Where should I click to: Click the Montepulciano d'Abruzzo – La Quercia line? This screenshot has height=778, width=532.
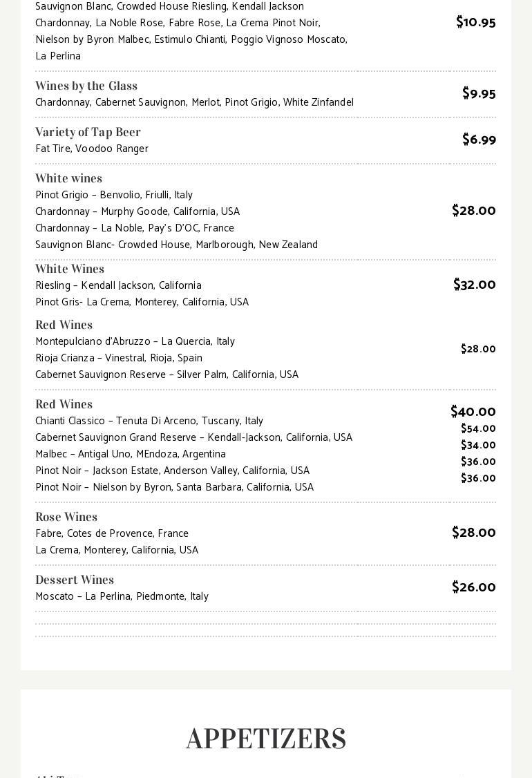click(135, 341)
